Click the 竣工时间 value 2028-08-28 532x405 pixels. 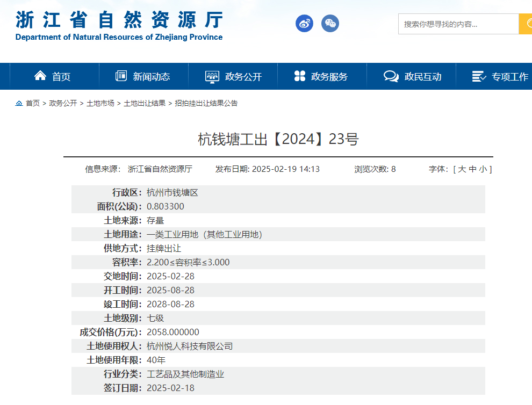click(170, 304)
